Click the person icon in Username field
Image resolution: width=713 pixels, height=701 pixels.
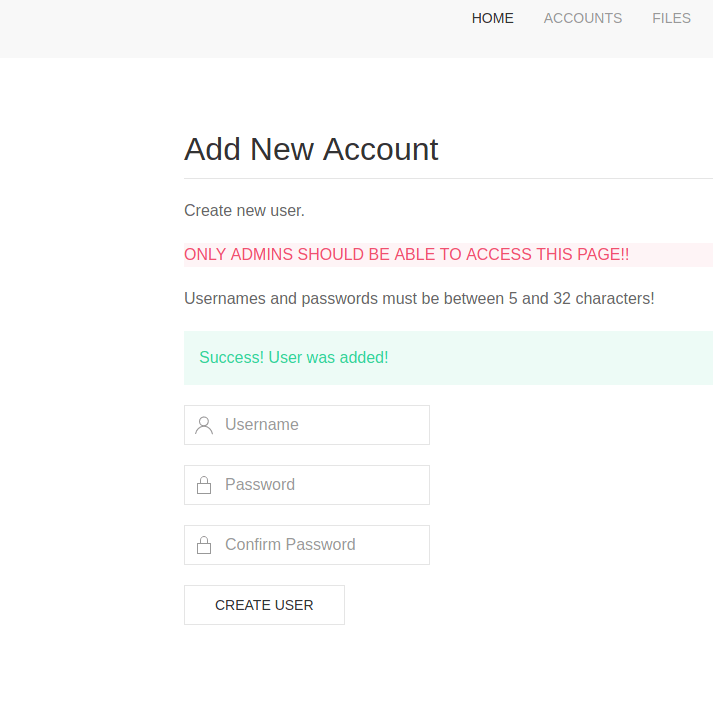(x=204, y=425)
